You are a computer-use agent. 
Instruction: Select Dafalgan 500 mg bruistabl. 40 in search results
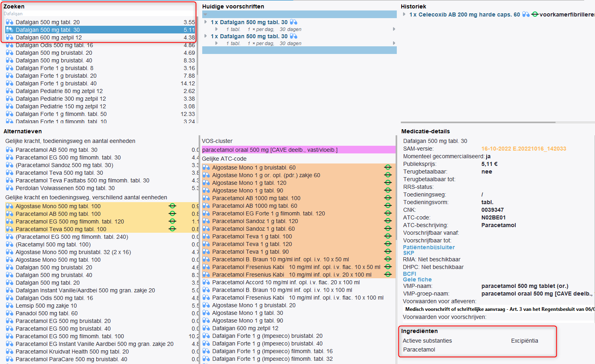pos(100,60)
